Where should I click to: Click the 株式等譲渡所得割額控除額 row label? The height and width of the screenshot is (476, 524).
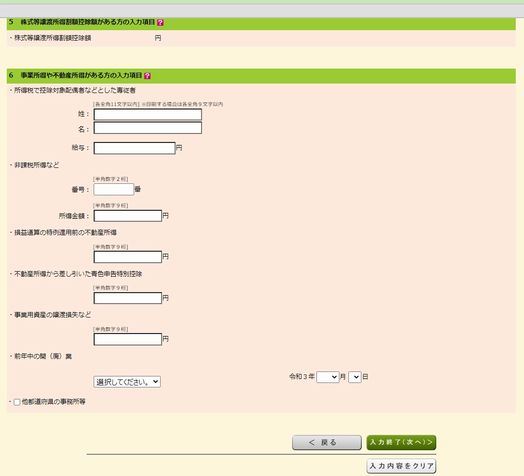[x=52, y=38]
